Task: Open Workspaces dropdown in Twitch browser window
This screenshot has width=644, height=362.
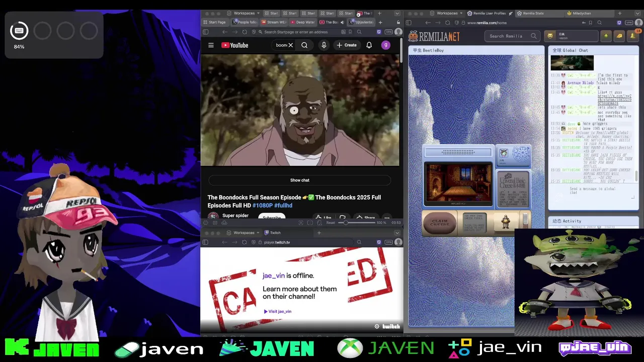Action: 243,233
